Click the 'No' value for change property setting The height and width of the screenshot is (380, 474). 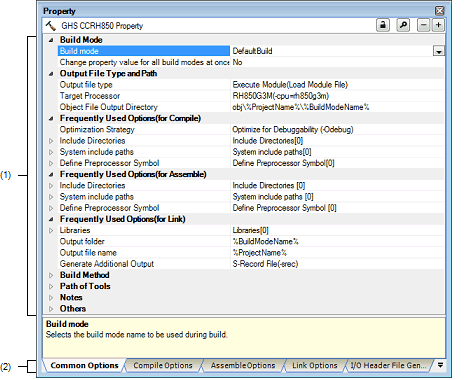pyautogui.click(x=237, y=62)
